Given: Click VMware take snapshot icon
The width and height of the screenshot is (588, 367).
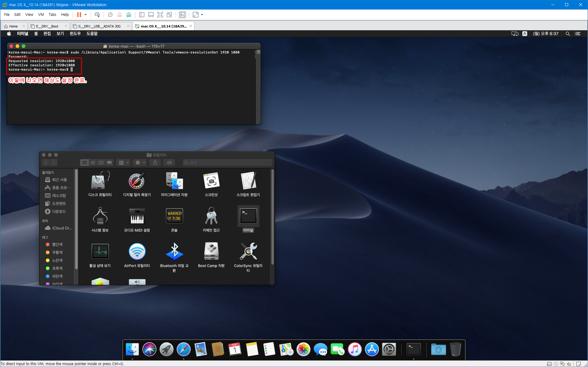Looking at the screenshot, I should point(110,15).
